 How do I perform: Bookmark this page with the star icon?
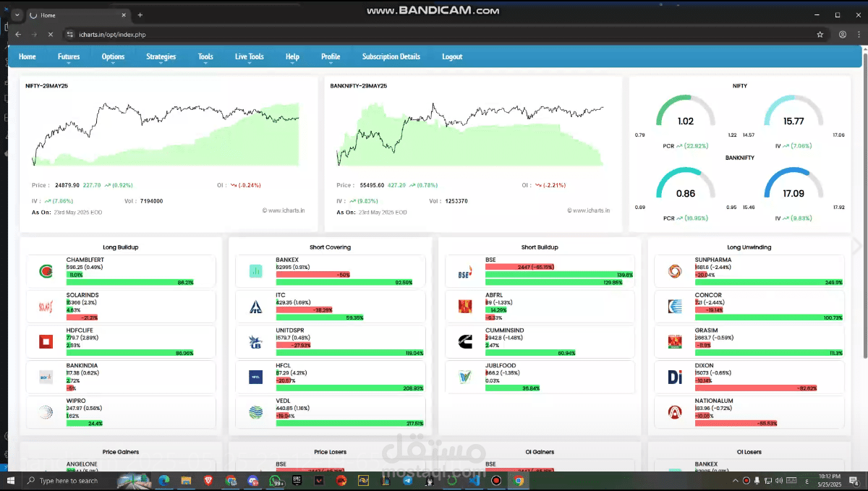click(x=820, y=34)
